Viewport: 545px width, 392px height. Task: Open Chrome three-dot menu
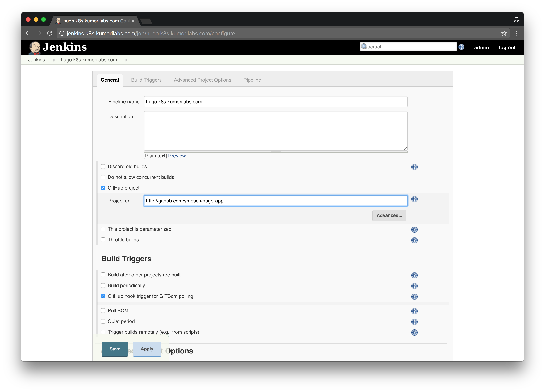pyautogui.click(x=516, y=33)
